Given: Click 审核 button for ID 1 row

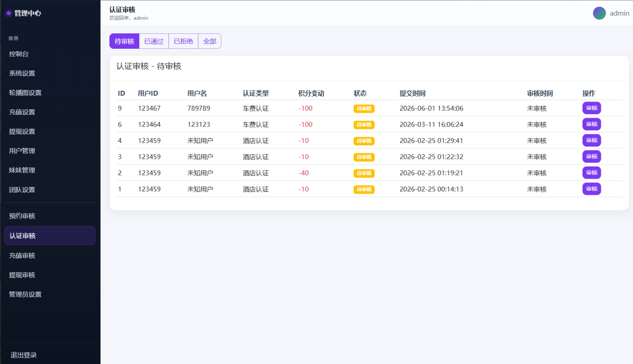Looking at the screenshot, I should [x=592, y=189].
